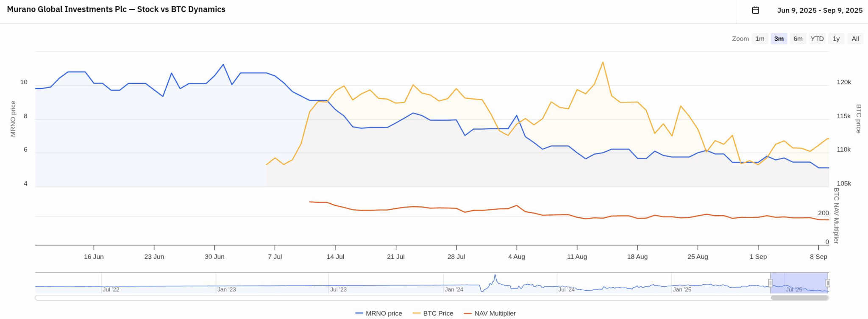Screen dimensions: 868x319
Task: Click the horizontal scrollbar thumb
Action: click(x=799, y=298)
